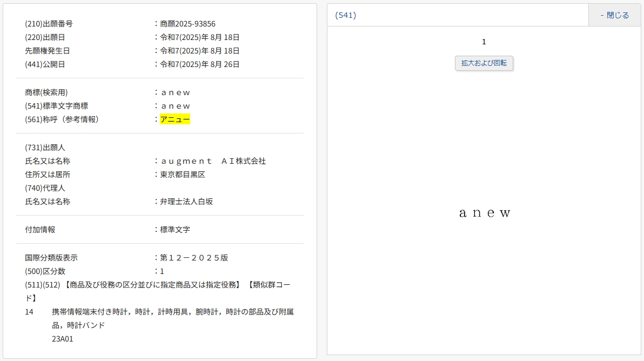Screen dimensions: 644x361
Task: Close the (541) trademark image panel
Action: (x=614, y=15)
